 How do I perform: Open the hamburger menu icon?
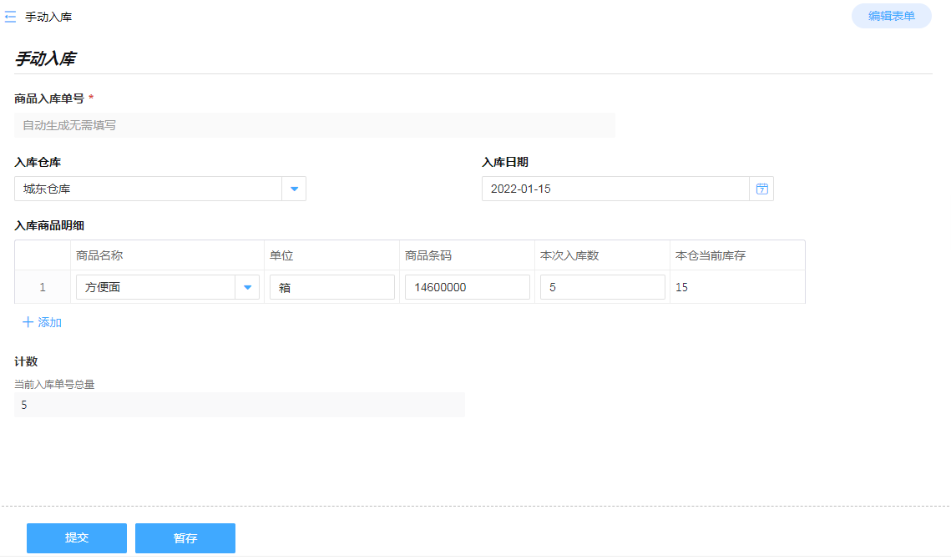10,17
